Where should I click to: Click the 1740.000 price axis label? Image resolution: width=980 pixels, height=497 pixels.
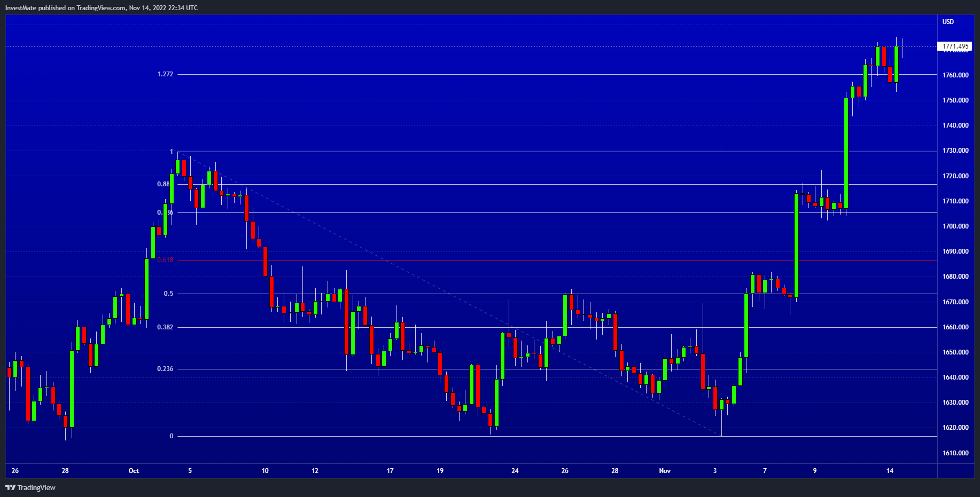tap(955, 125)
